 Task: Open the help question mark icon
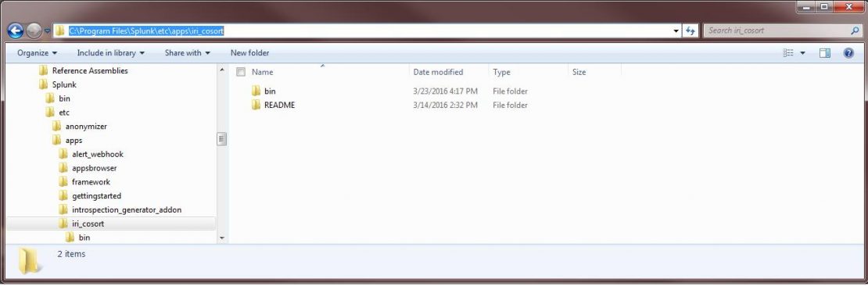click(848, 53)
